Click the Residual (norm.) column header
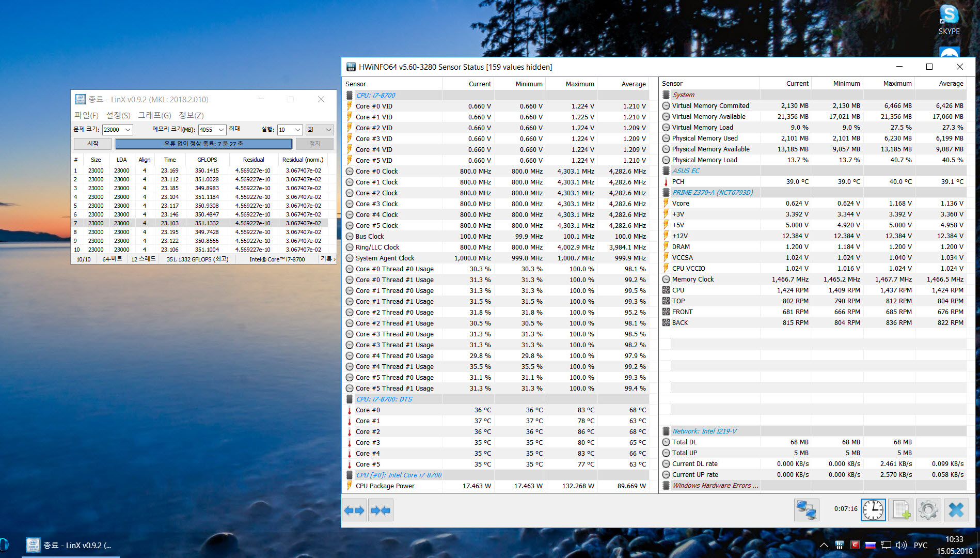The height and width of the screenshot is (558, 980). tap(303, 160)
